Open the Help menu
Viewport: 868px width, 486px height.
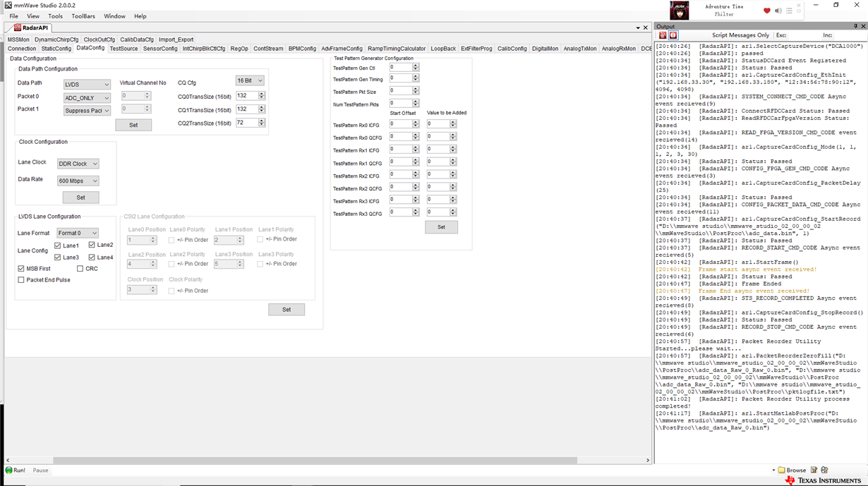140,16
